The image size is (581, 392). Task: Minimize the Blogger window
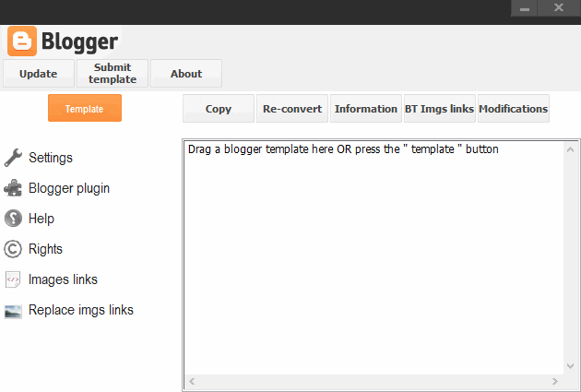(x=524, y=7)
